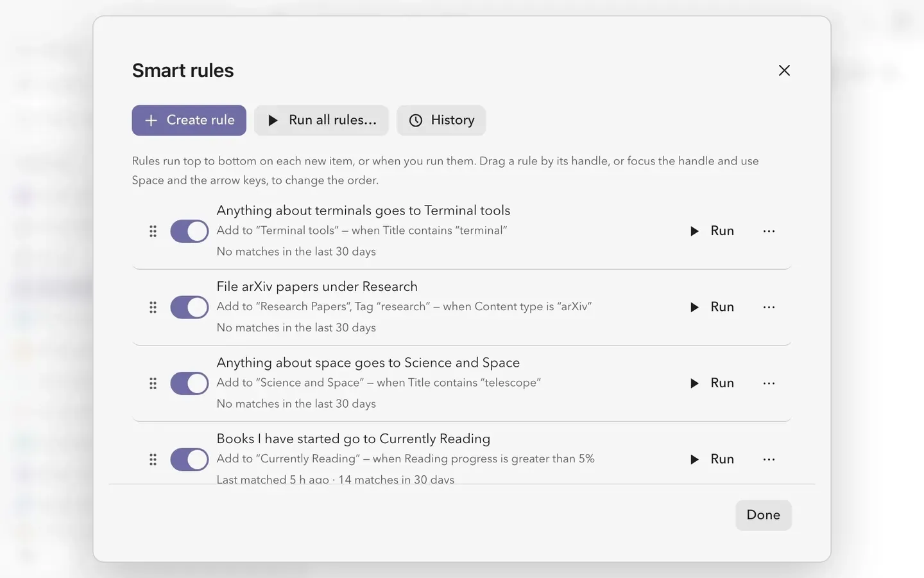924x578 pixels.
Task: Grab drag handle of Science and Space rule
Action: click(153, 383)
